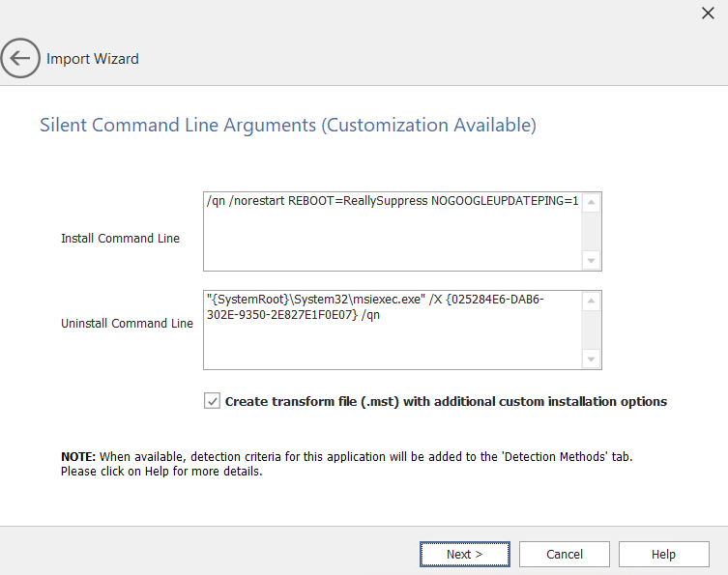Click the 'Uninstall Command Line' label
This screenshot has width=728, height=575.
coord(127,324)
